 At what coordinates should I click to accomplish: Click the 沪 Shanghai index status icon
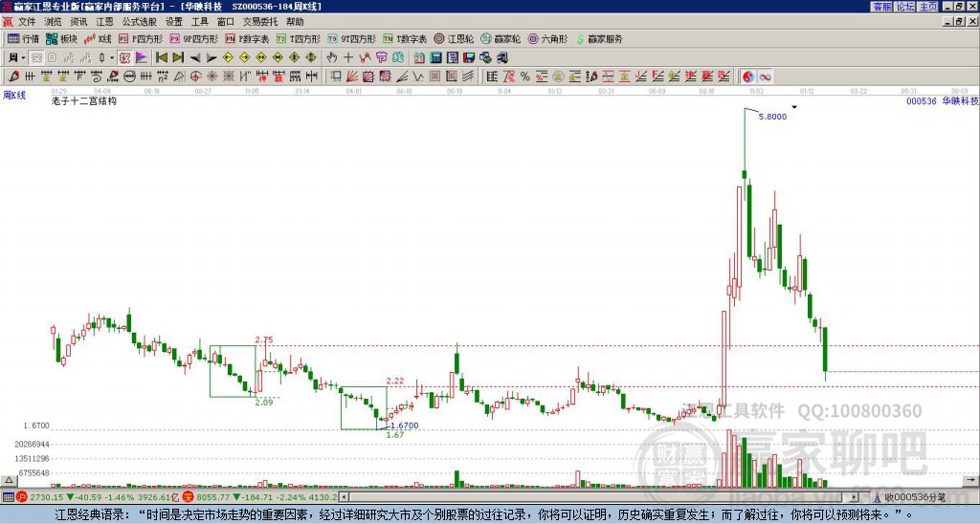pyautogui.click(x=23, y=497)
